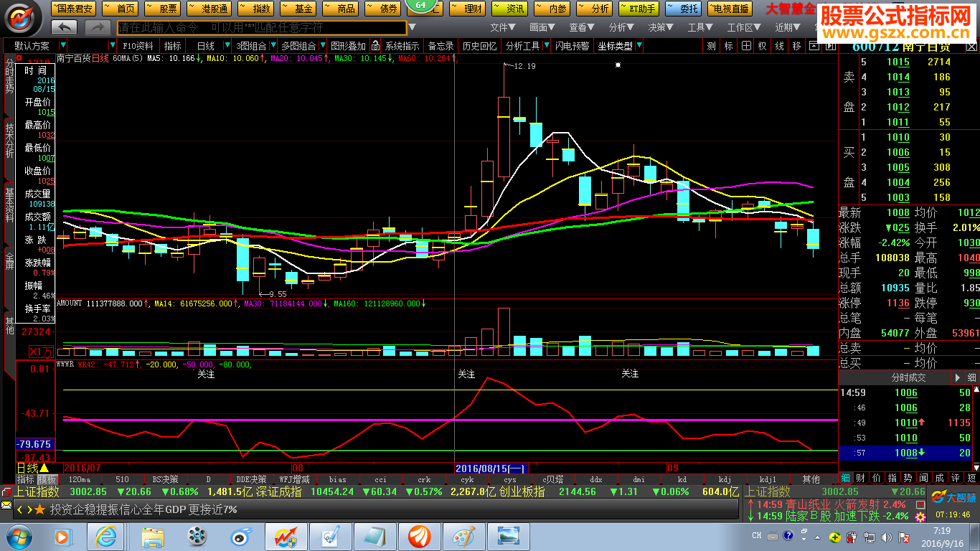Click the 权 adjustment tool icon

click(762, 46)
